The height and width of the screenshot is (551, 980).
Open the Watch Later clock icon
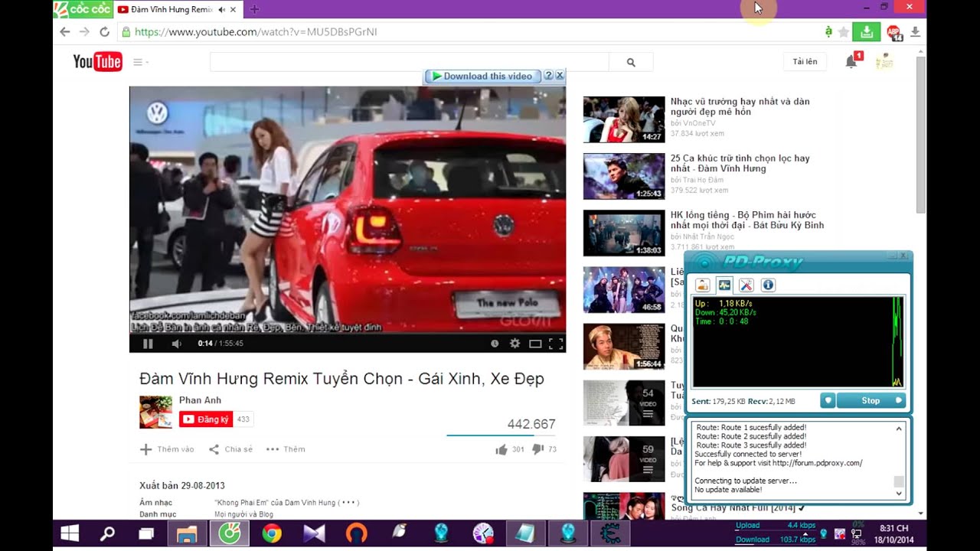click(495, 344)
